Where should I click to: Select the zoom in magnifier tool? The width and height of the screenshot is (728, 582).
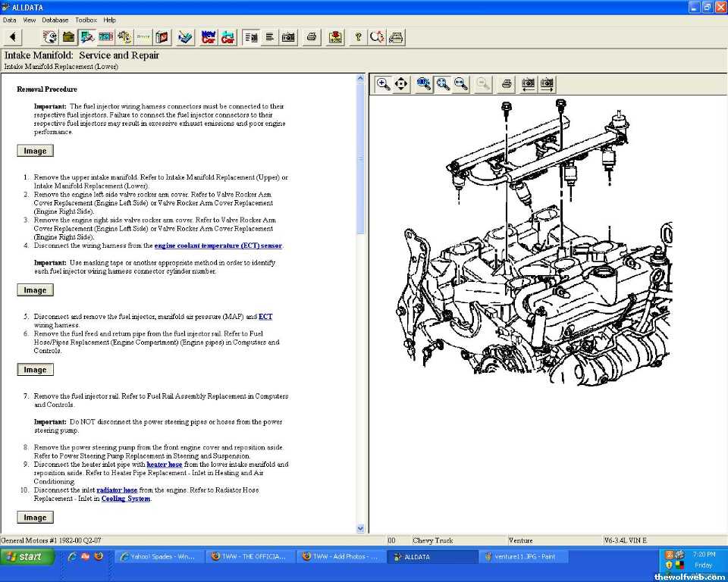point(384,84)
